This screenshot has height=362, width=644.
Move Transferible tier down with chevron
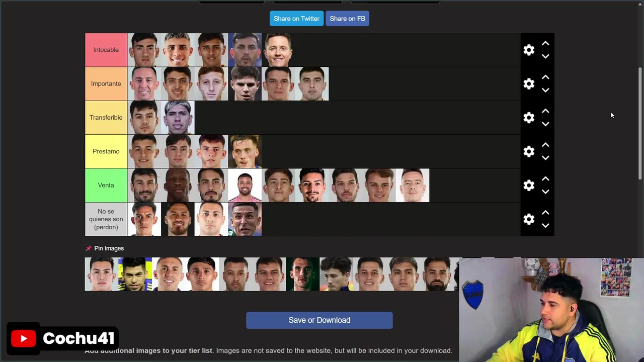pos(545,124)
